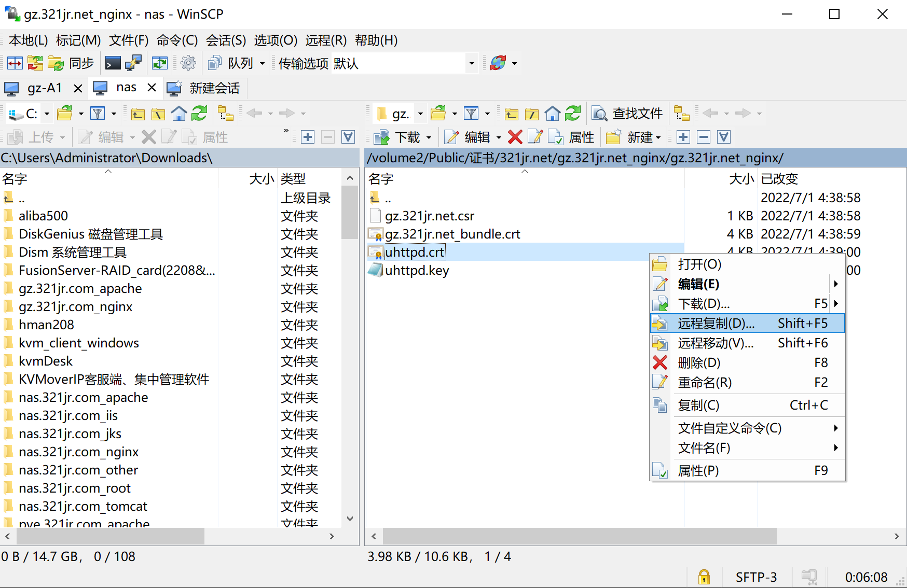Refresh the remote panel
This screenshot has width=907, height=588.
[x=573, y=113]
